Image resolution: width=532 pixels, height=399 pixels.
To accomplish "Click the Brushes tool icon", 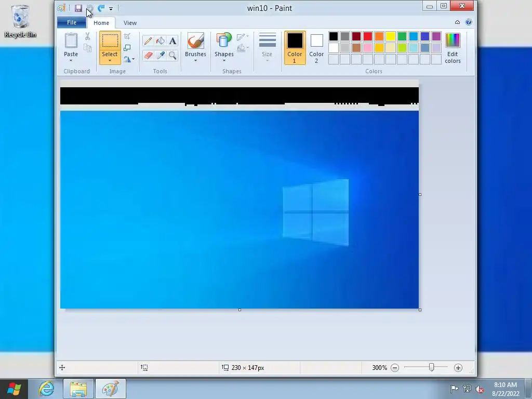I will click(x=195, y=41).
